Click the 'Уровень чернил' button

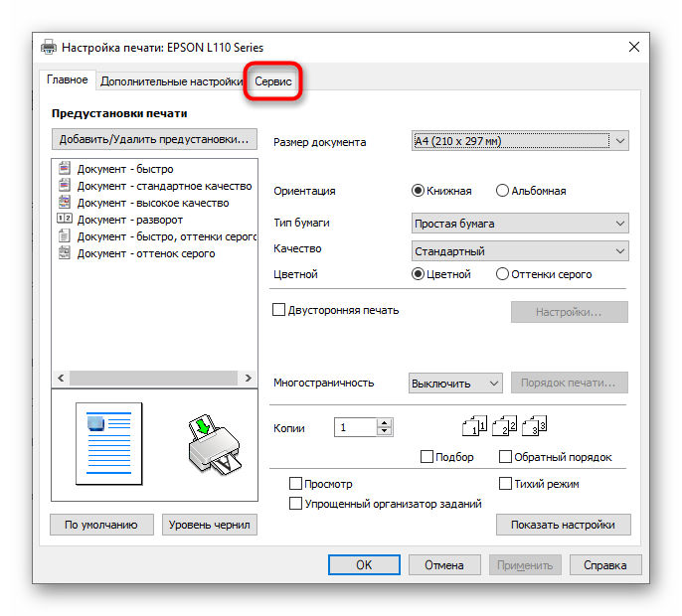pyautogui.click(x=209, y=525)
